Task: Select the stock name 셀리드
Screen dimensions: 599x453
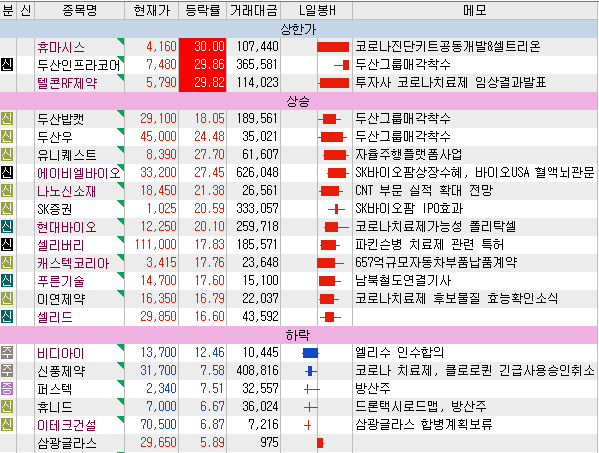Action: (x=55, y=317)
